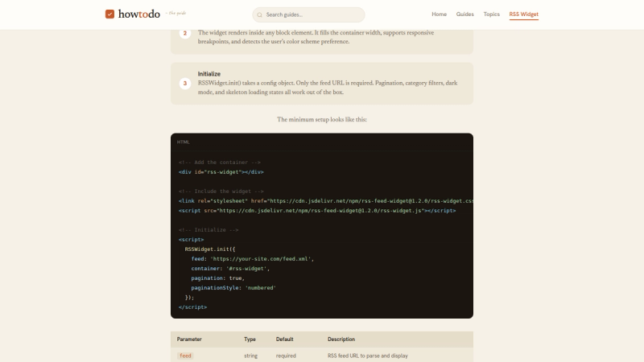Click the Initialize step heading

pos(209,74)
